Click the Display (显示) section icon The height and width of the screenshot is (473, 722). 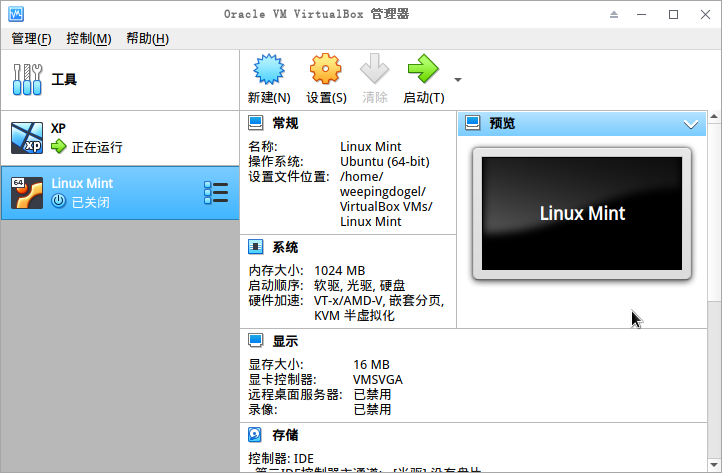pos(256,341)
